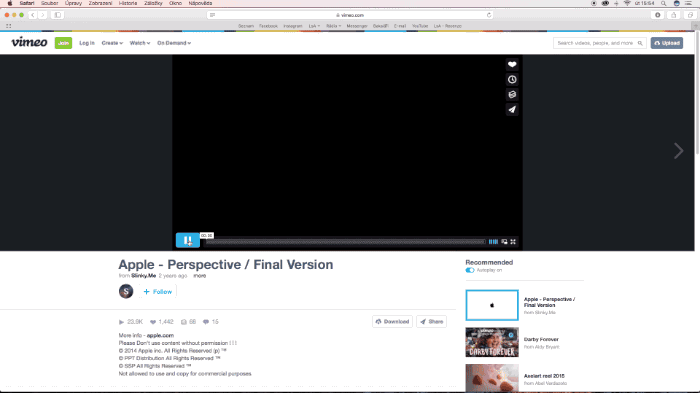
Task: Add video to collections stack icon
Action: click(x=512, y=94)
